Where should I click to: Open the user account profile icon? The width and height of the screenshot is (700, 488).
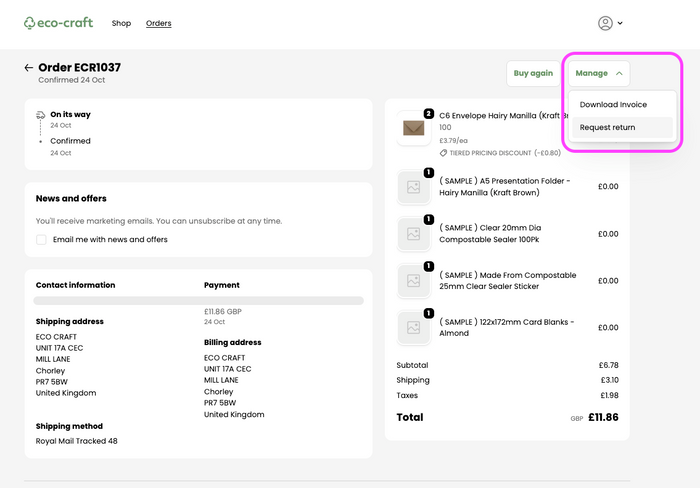(x=605, y=23)
